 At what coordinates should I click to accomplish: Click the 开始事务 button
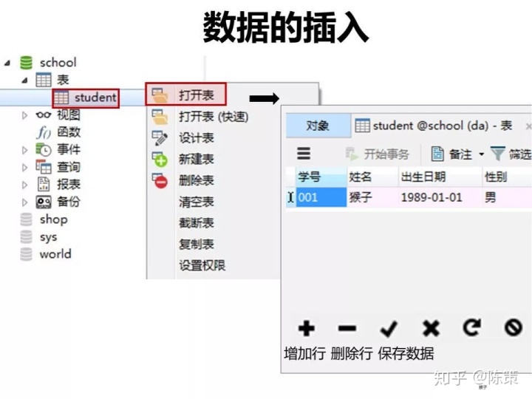(378, 154)
